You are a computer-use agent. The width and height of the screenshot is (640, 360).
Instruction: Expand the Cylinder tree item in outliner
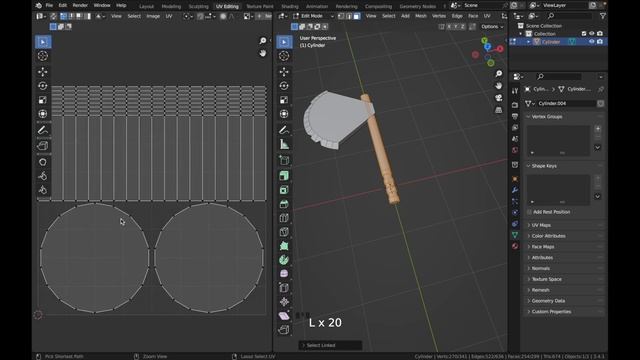(x=529, y=42)
